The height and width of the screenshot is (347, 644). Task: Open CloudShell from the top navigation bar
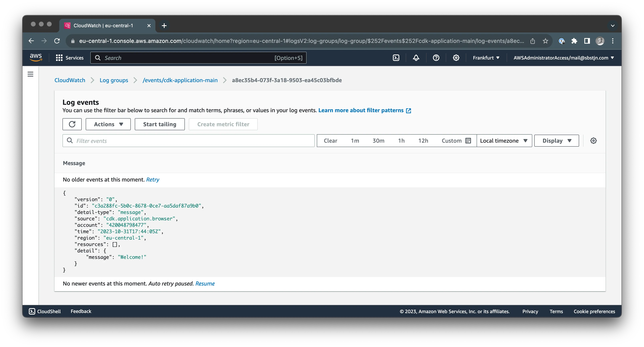coord(396,58)
